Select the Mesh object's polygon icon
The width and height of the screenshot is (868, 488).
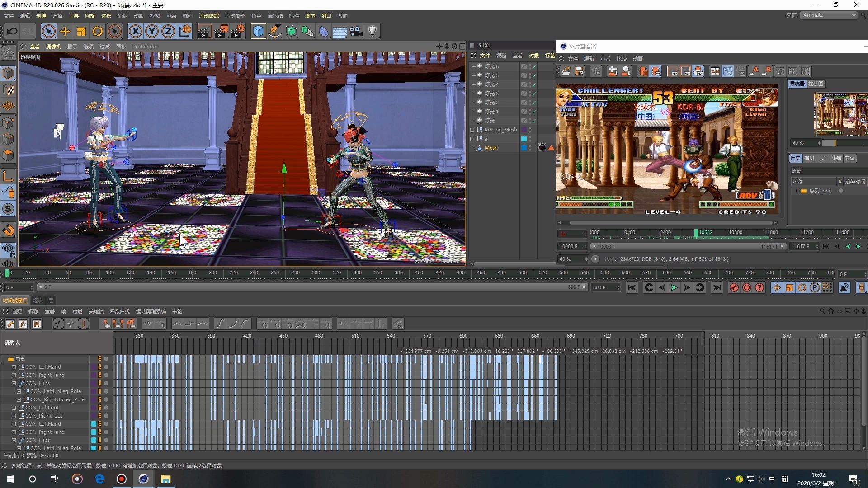click(x=480, y=148)
